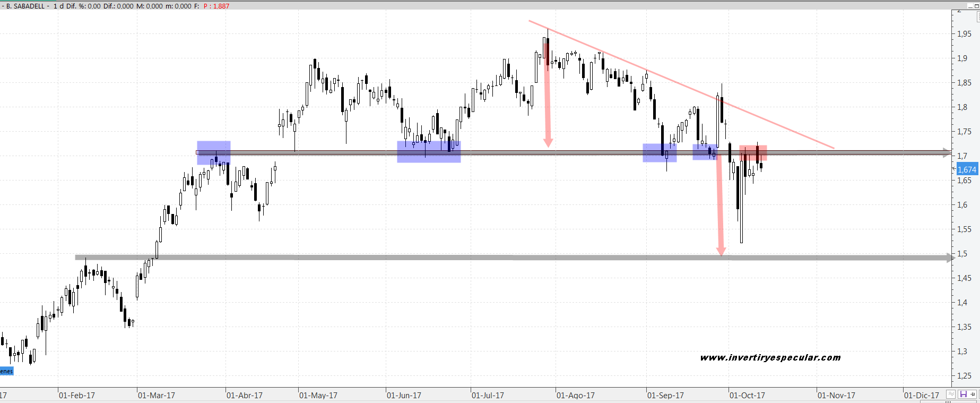The image size is (980, 403).
Task: Minimize the B. SABADELL chart panel
Action: (969, 5)
